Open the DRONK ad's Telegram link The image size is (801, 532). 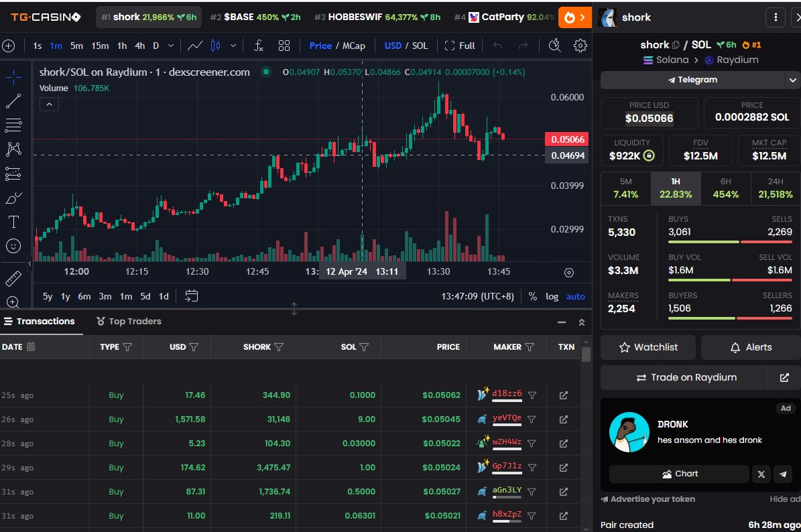783,474
